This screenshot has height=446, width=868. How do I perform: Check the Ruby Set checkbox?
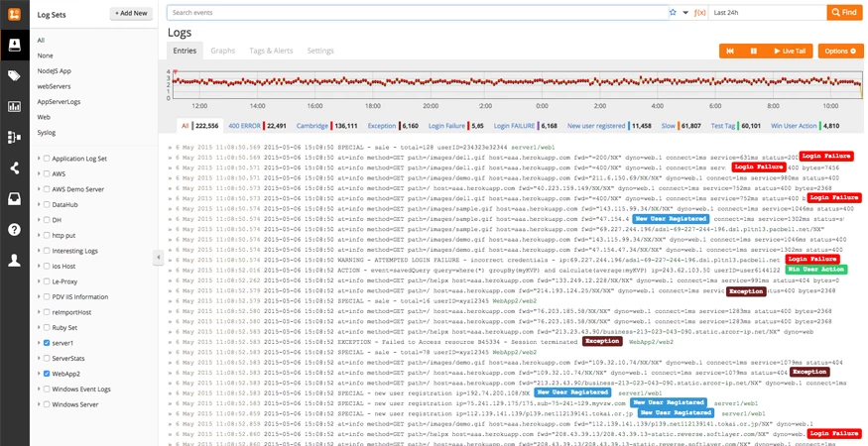(x=47, y=328)
